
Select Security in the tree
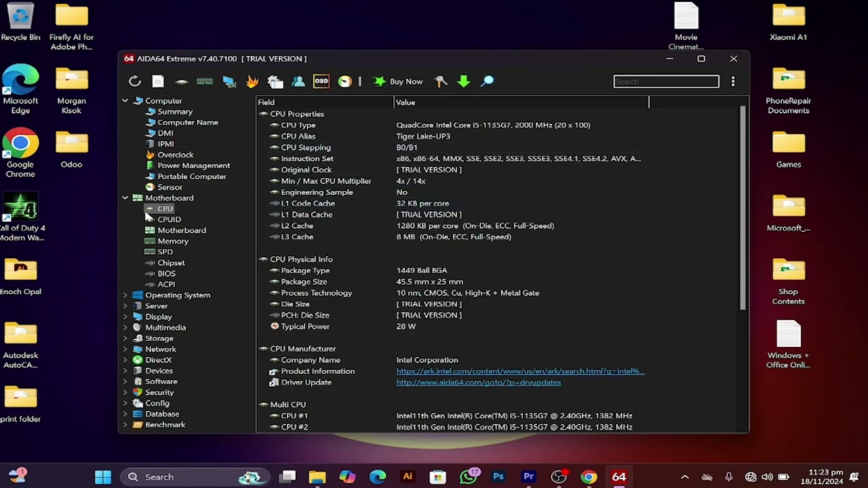coord(159,392)
